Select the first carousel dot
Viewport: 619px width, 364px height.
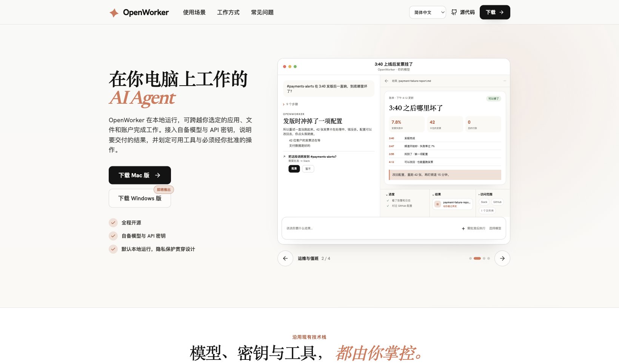point(470,258)
